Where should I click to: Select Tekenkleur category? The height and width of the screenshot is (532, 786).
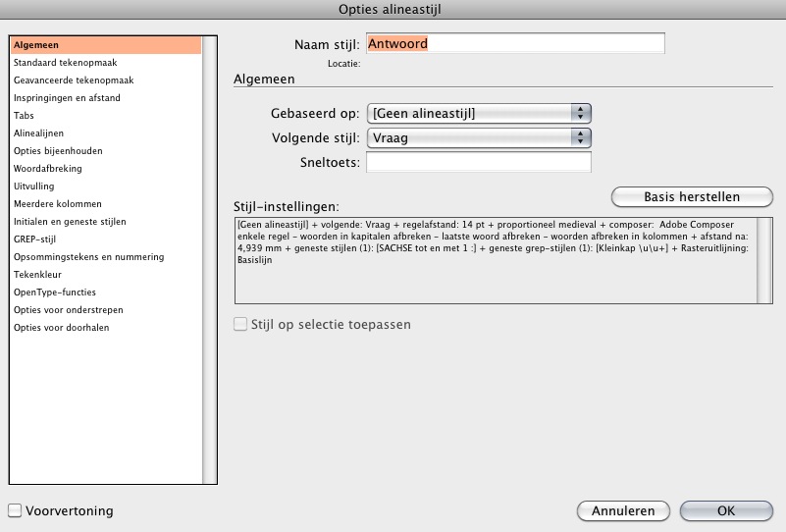pos(106,274)
